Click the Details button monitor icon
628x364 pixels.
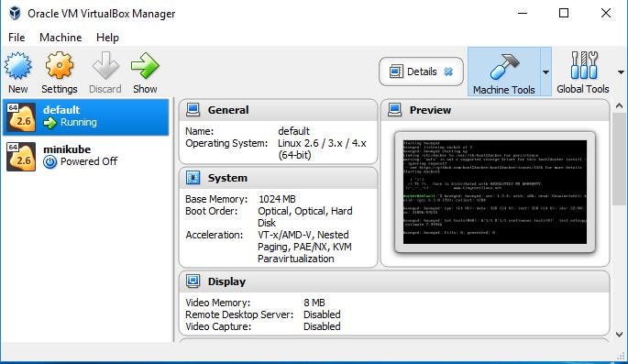396,72
